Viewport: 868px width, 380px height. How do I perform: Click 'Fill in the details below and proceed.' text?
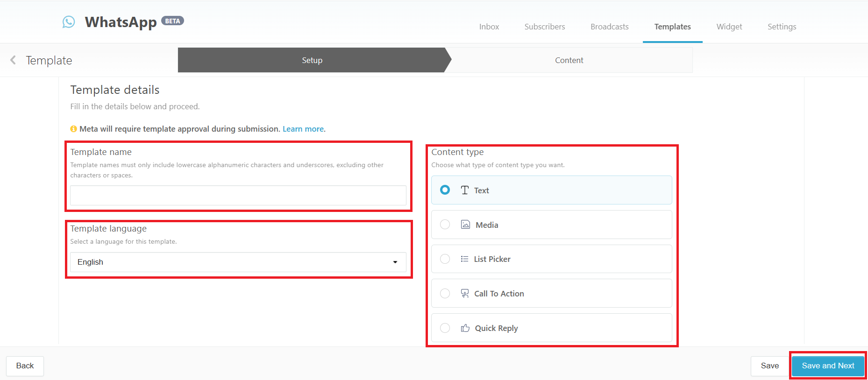[135, 106]
